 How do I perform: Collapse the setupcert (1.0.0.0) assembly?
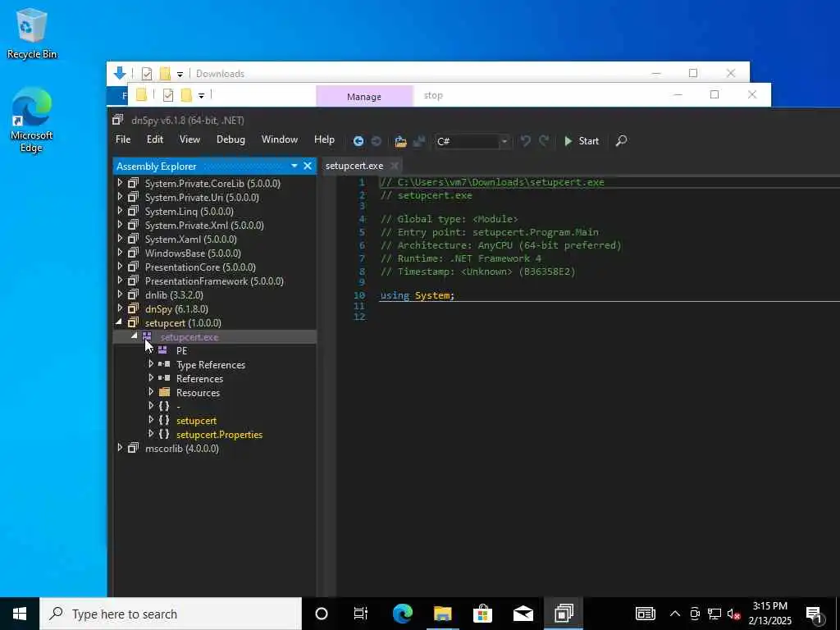tap(119, 322)
